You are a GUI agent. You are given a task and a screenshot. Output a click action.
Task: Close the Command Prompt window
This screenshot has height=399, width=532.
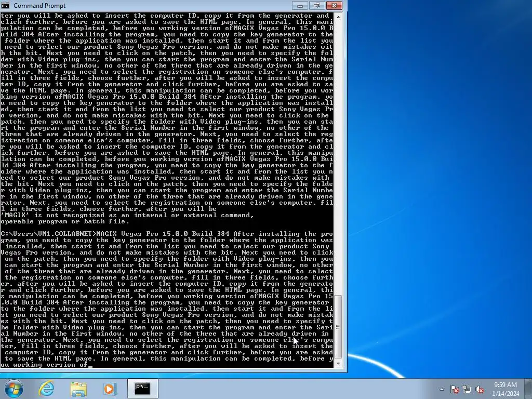334,5
